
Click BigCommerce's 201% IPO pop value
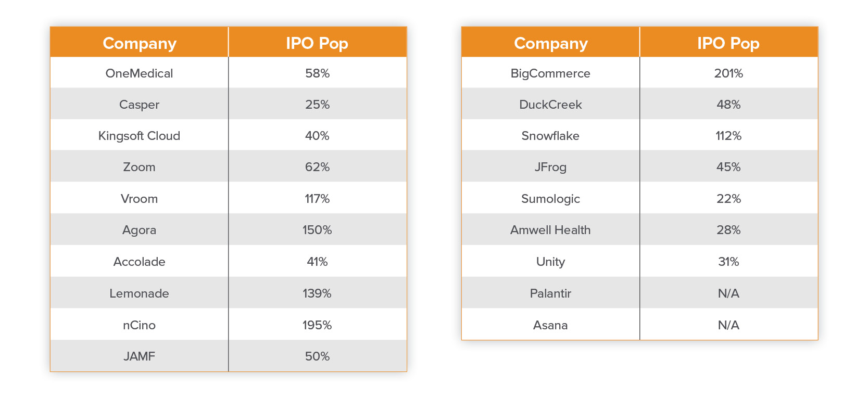728,73
